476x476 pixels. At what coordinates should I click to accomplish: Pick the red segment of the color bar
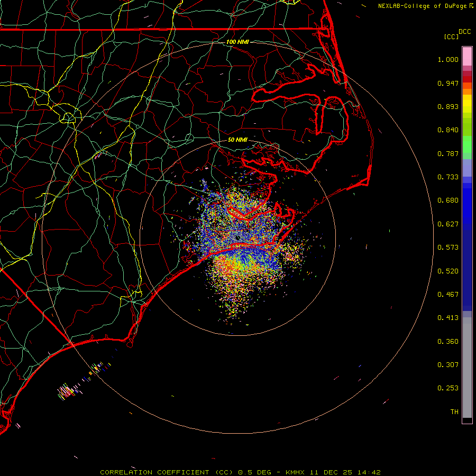coord(467,79)
